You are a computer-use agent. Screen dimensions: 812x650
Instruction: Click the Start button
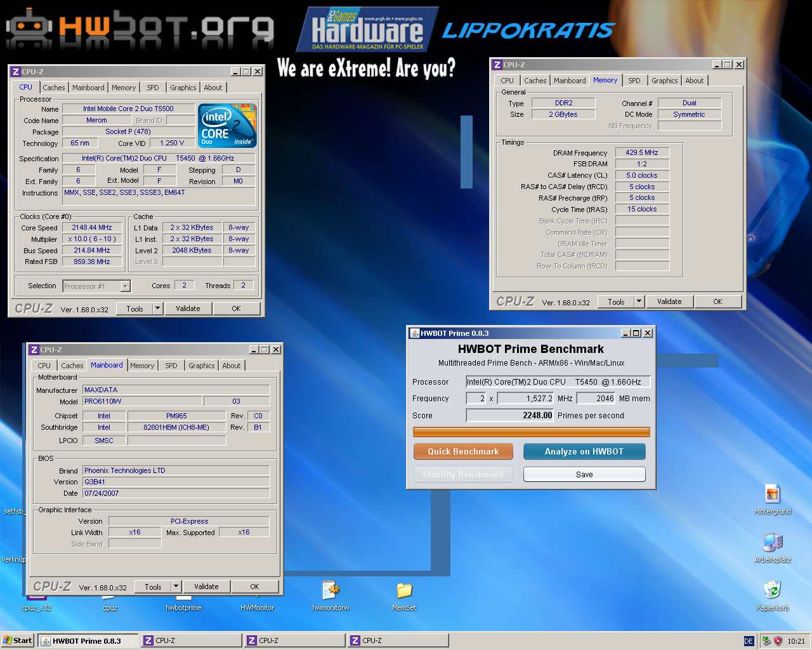pyautogui.click(x=17, y=640)
